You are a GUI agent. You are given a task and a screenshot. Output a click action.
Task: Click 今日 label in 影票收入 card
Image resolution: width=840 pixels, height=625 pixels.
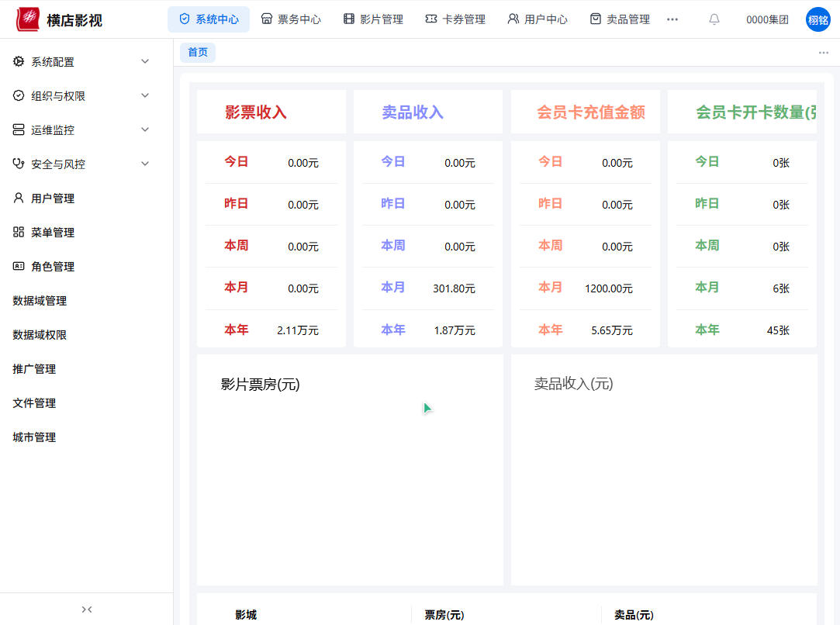point(237,162)
